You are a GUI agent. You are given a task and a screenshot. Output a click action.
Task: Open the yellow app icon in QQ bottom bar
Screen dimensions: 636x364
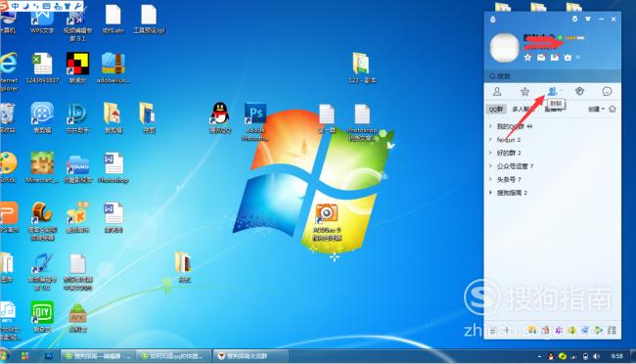pyautogui.click(x=531, y=331)
